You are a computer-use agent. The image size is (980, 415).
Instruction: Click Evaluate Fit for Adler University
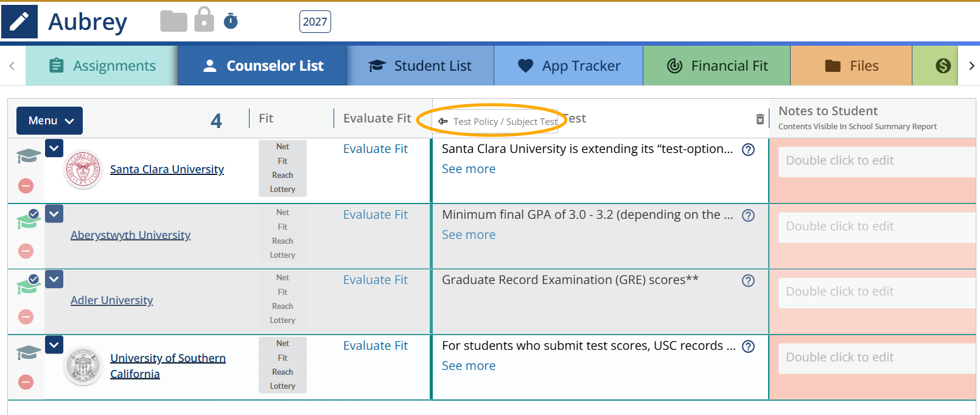[376, 280]
